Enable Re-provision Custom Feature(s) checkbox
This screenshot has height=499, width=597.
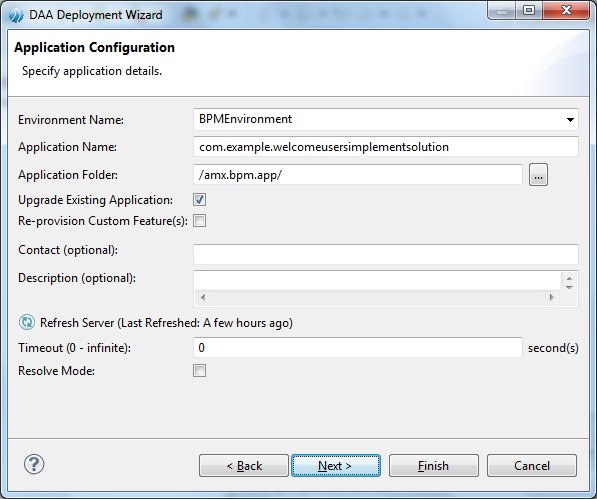(200, 220)
